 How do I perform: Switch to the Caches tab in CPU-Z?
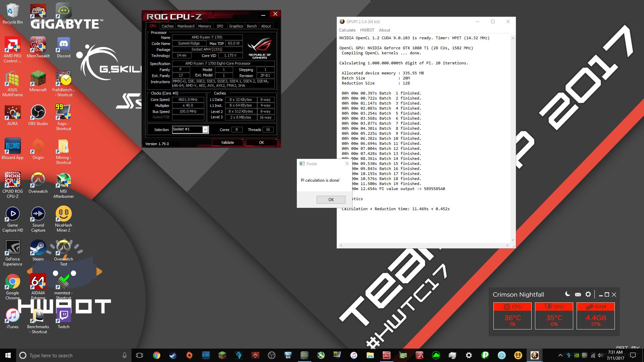[x=167, y=26]
